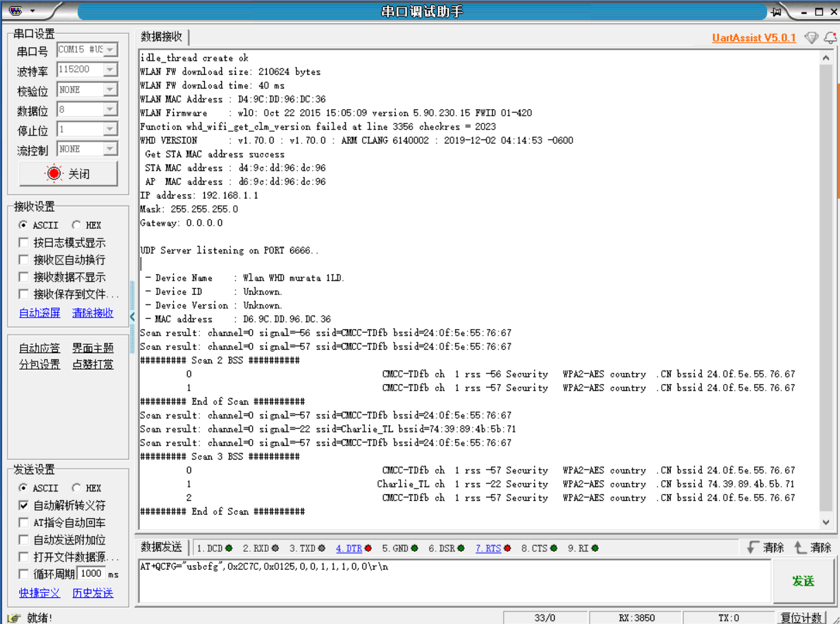Click the 快捷定义 link
The image size is (840, 624).
click(x=40, y=593)
